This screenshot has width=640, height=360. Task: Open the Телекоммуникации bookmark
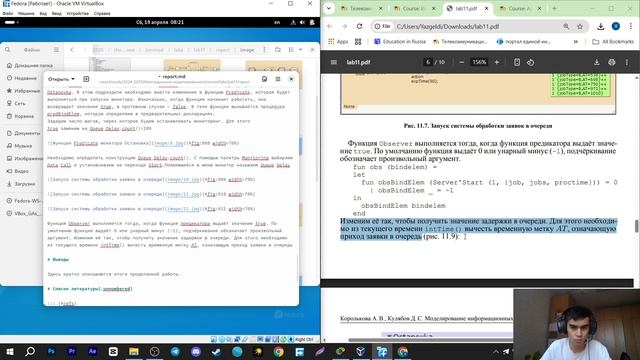click(x=460, y=42)
